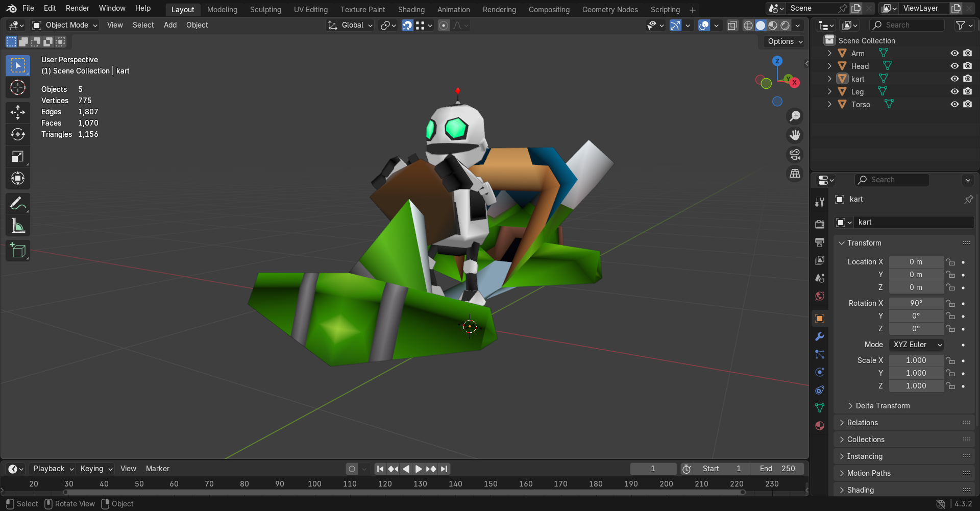980x511 pixels.
Task: Hide the Arm object in viewport
Action: pyautogui.click(x=954, y=53)
